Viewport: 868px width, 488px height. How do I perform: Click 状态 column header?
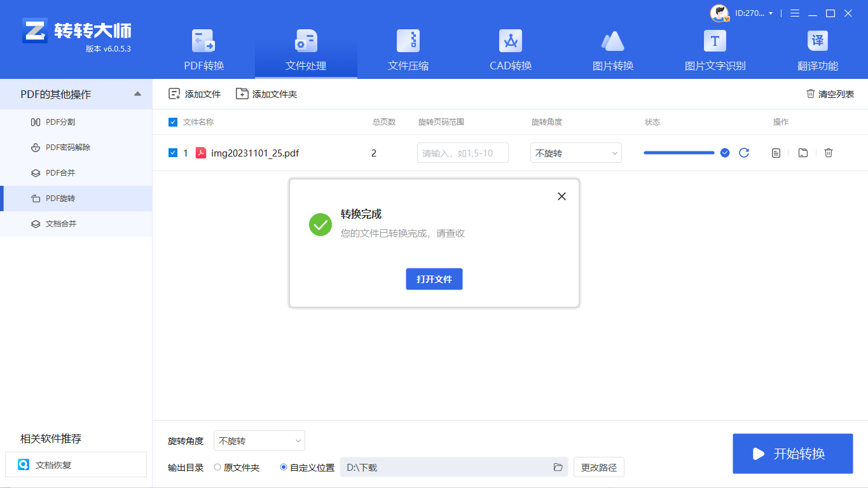point(652,122)
